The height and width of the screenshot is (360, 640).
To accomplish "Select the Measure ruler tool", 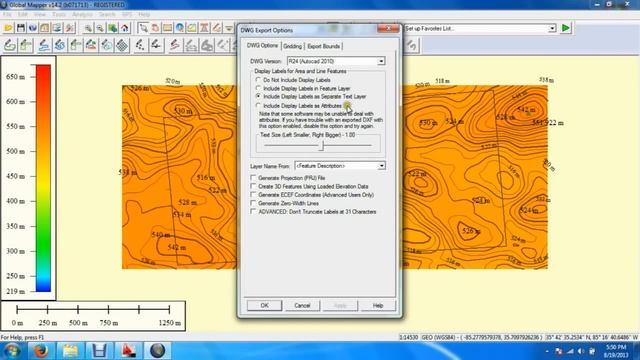I will point(167,28).
